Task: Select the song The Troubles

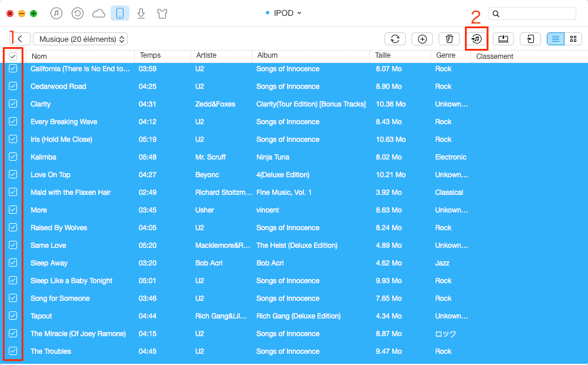Action: [x=51, y=351]
